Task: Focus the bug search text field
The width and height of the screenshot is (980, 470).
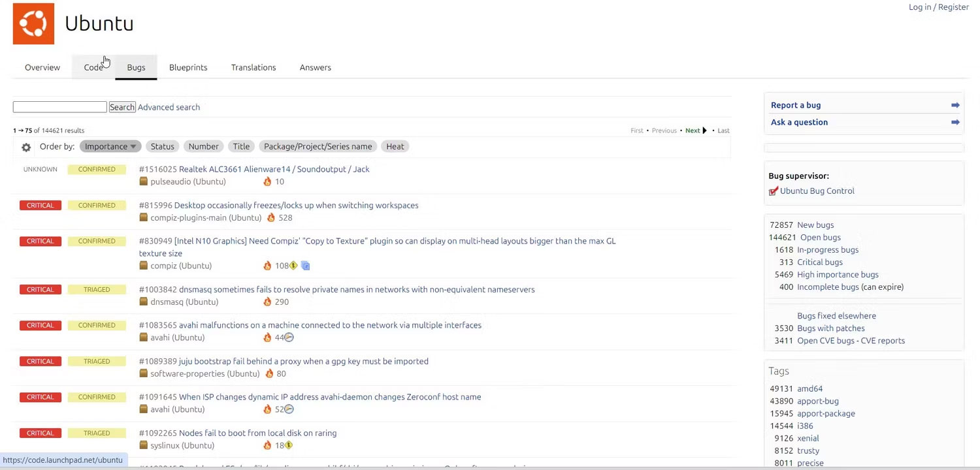Action: (x=59, y=107)
